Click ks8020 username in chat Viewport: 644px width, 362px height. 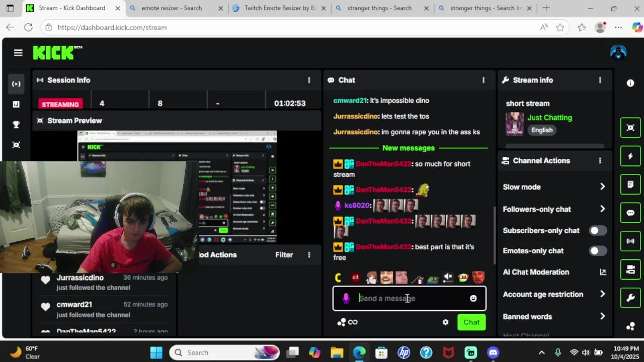tap(357, 205)
